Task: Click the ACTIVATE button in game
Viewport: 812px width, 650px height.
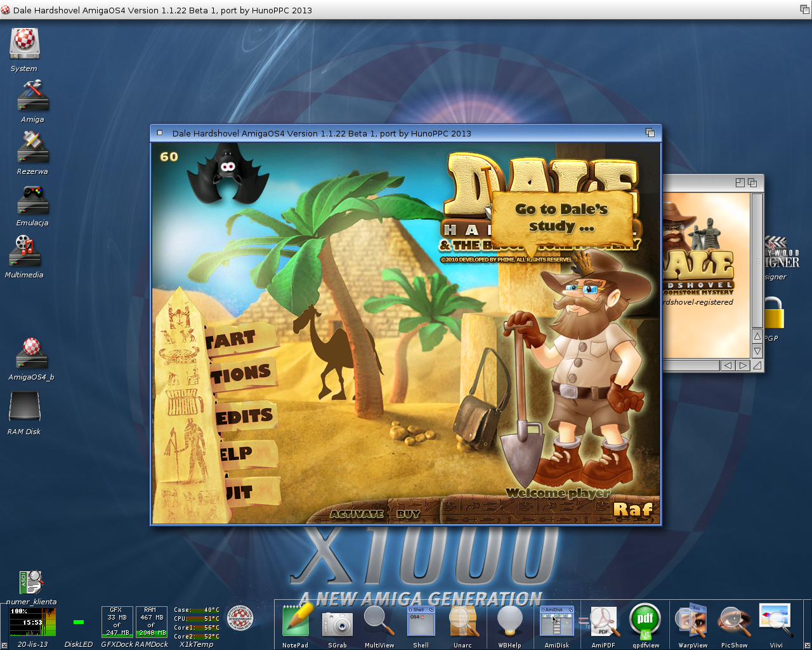Action: [357, 514]
